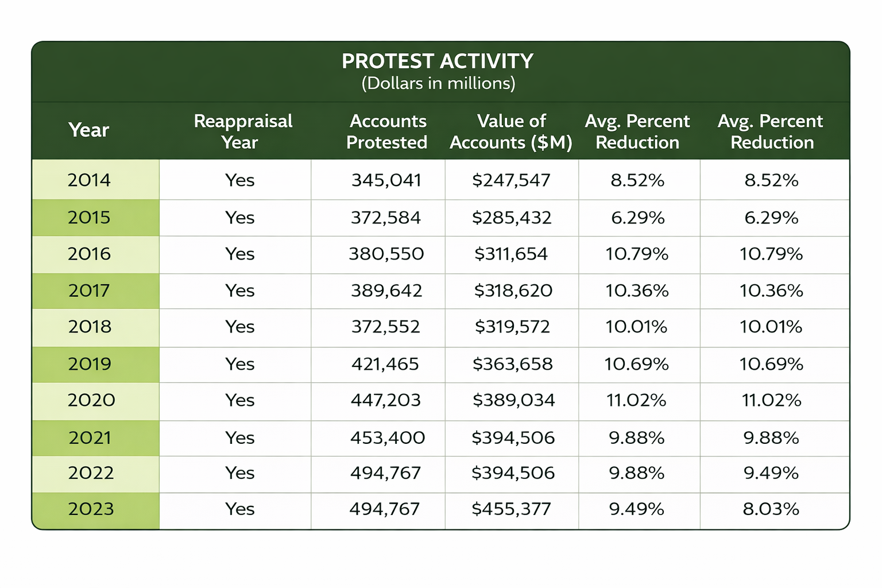This screenshot has height=588, width=882.
Task: Select the 372,552 cell in the 2018 row
Action: [x=386, y=327]
